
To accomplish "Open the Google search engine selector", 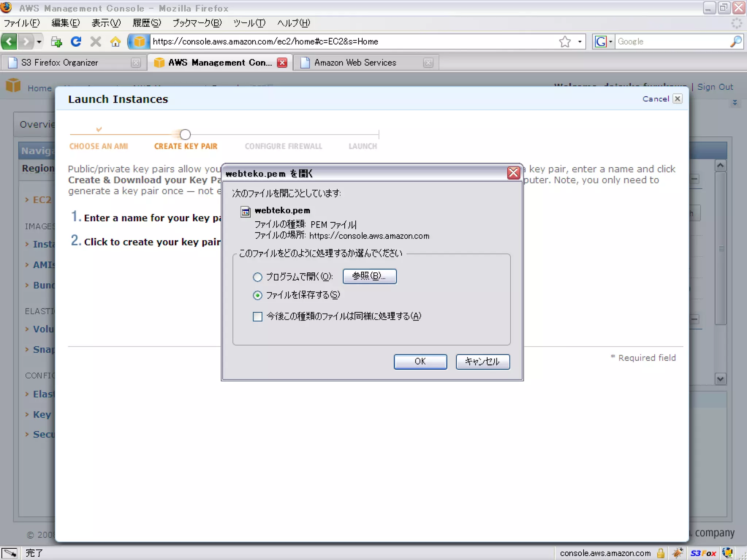I will (604, 42).
